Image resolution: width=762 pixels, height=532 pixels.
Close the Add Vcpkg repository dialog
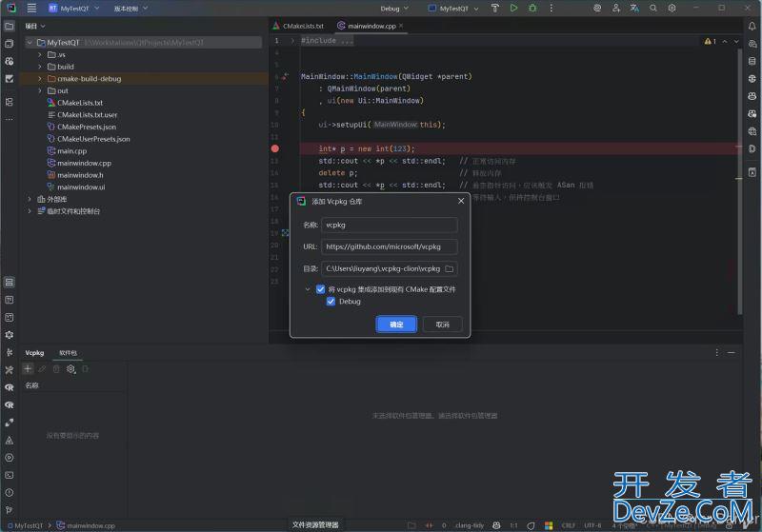[461, 201]
